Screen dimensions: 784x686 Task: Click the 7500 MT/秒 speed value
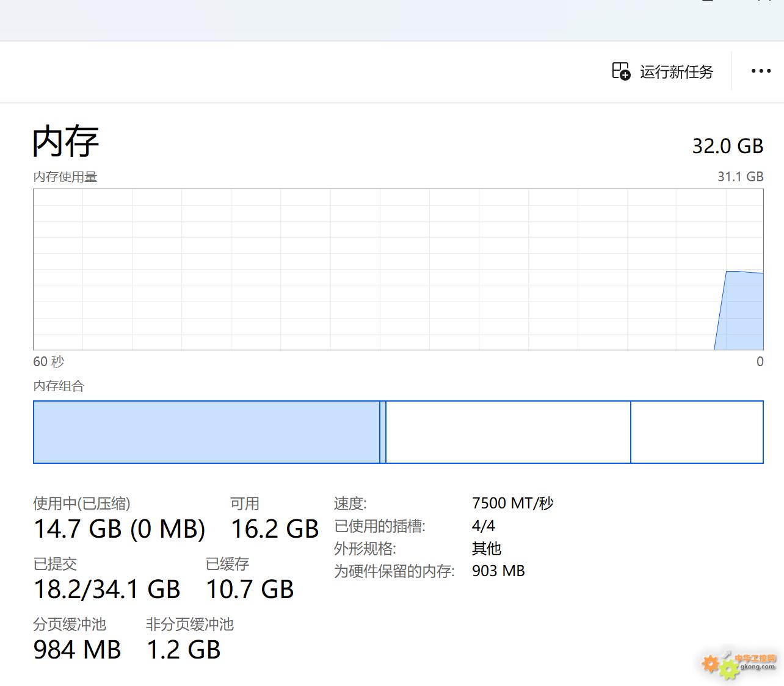[513, 504]
